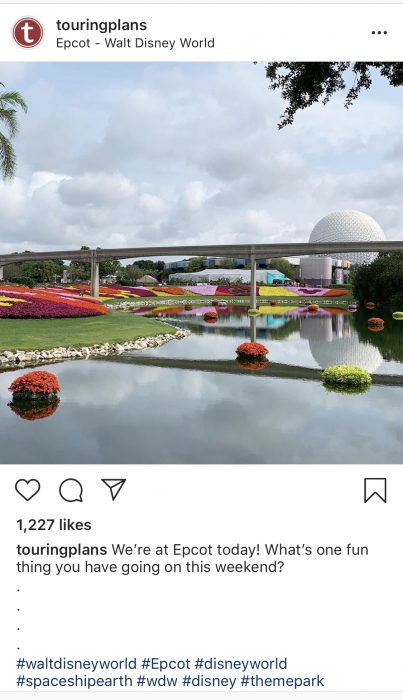View the 1,227 likes list

[54, 525]
